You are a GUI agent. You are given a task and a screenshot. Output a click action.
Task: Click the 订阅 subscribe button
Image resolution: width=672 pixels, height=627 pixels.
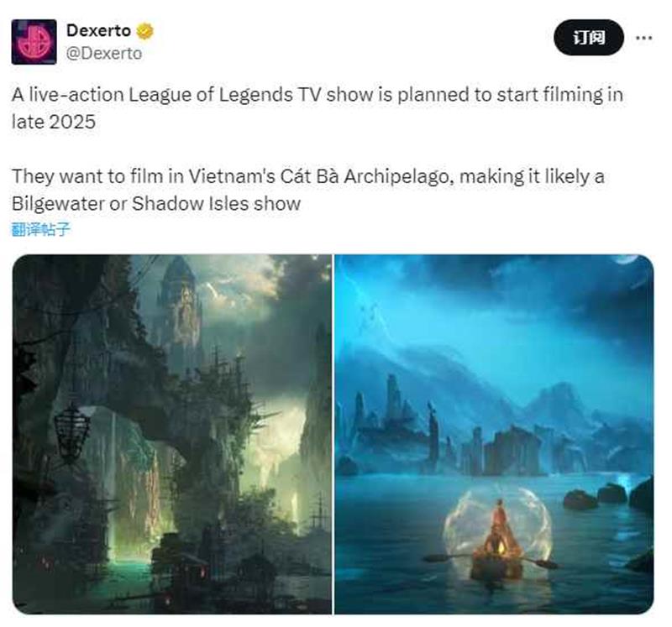(x=589, y=38)
